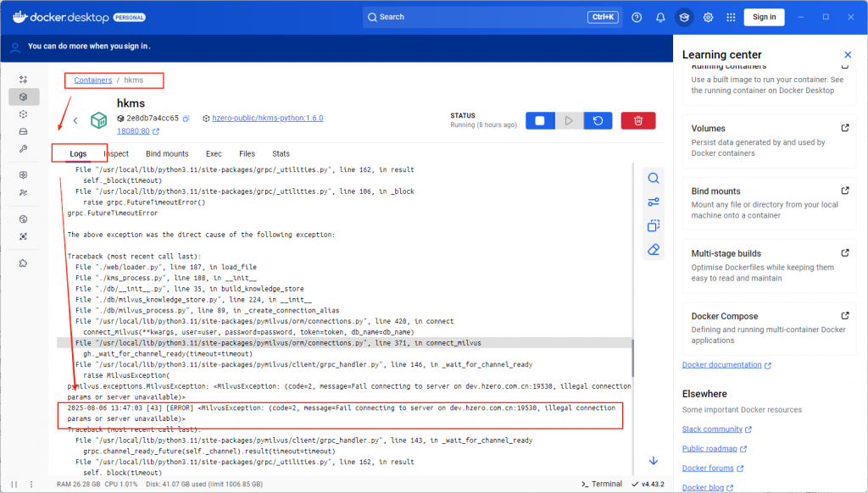The height and width of the screenshot is (493, 868).
Task: Open the three-dot menu in status bar
Action: pos(31,484)
